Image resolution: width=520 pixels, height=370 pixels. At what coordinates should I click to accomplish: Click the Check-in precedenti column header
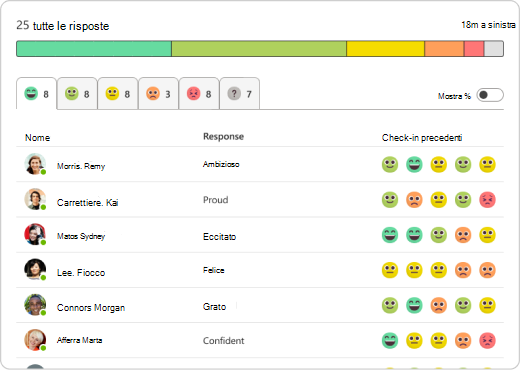422,138
